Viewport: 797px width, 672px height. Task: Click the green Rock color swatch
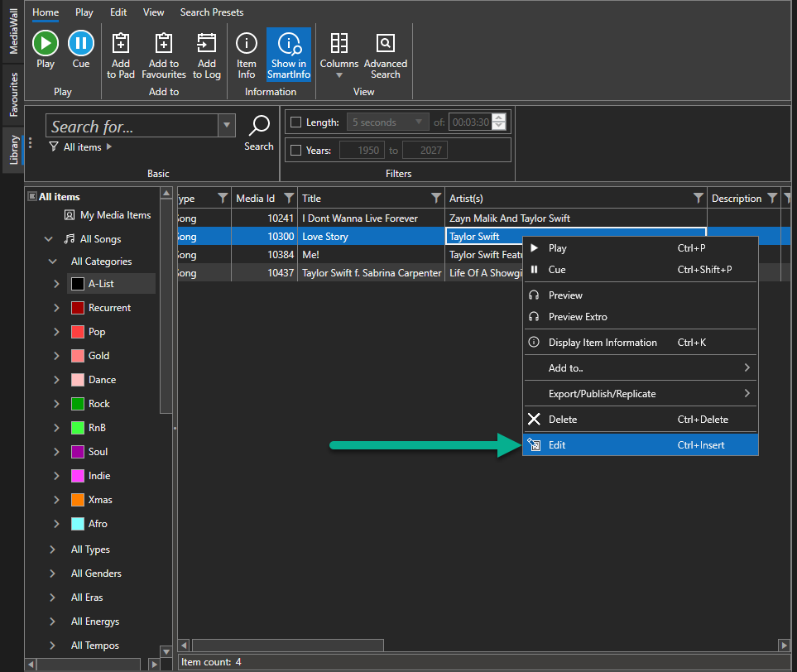click(x=77, y=404)
